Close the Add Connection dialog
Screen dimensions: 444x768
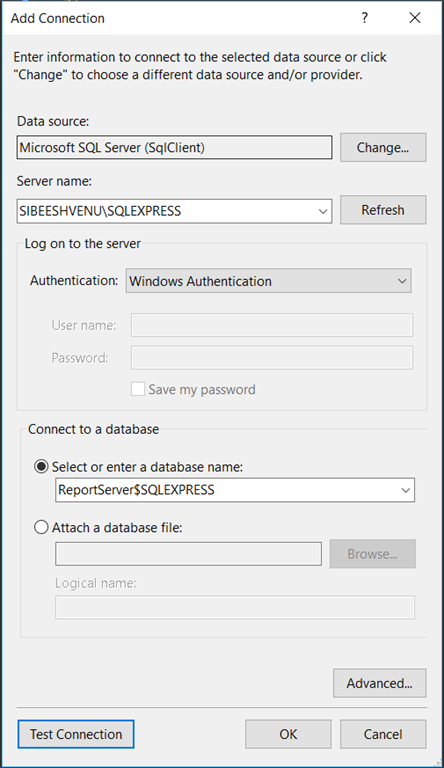pyautogui.click(x=415, y=18)
